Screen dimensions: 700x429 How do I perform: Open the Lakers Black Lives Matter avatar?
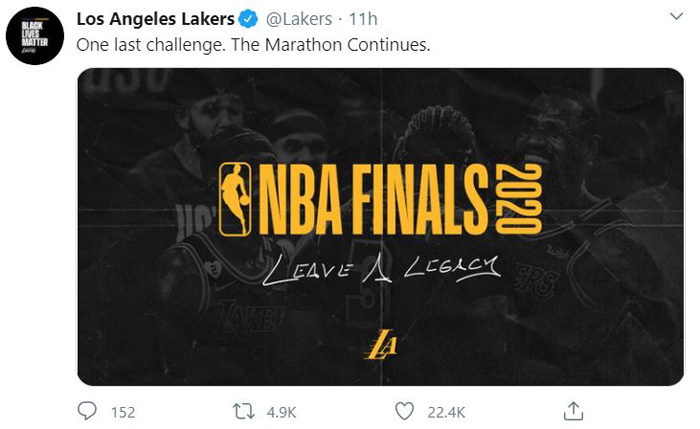click(35, 36)
